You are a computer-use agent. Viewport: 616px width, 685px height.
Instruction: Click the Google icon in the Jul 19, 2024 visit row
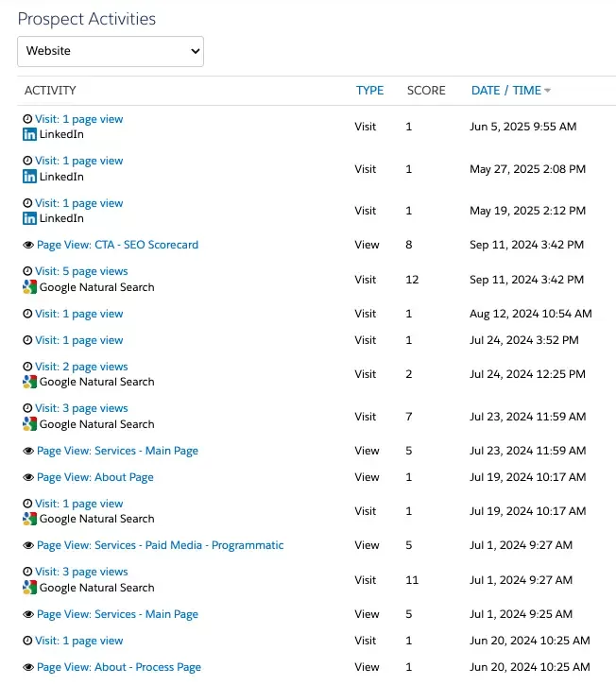pyautogui.click(x=29, y=519)
